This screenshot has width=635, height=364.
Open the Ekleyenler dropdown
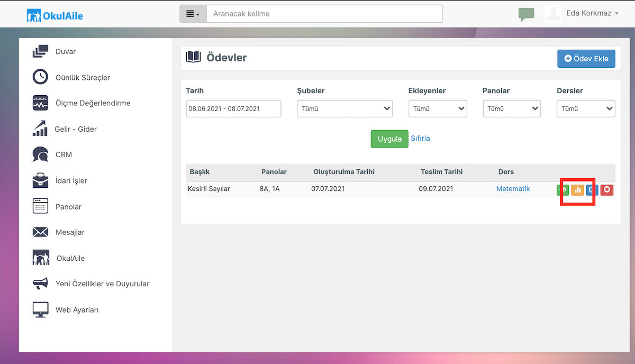pos(438,108)
